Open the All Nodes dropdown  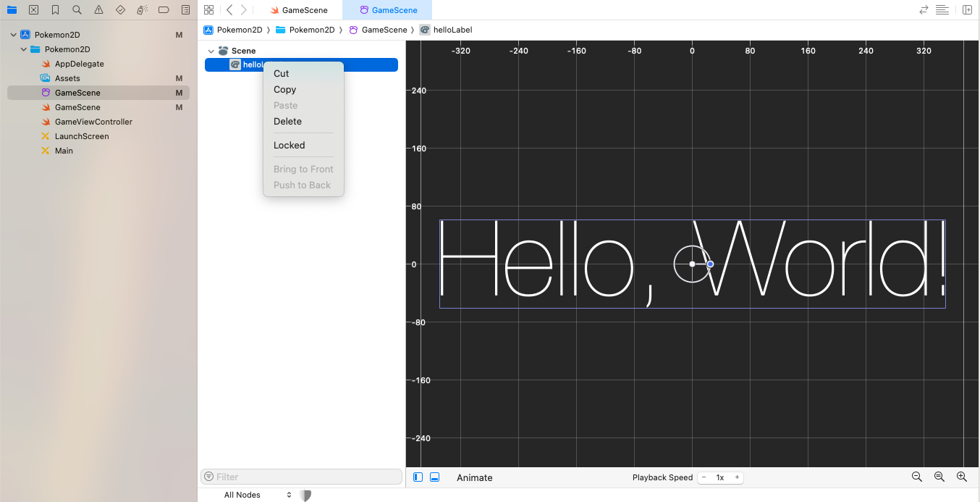point(257,495)
